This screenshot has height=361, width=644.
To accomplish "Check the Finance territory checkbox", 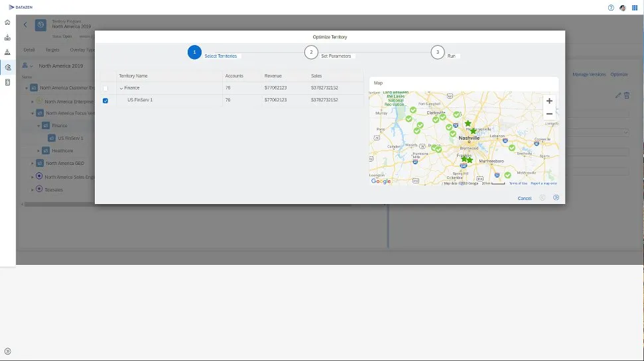I will [x=105, y=88].
